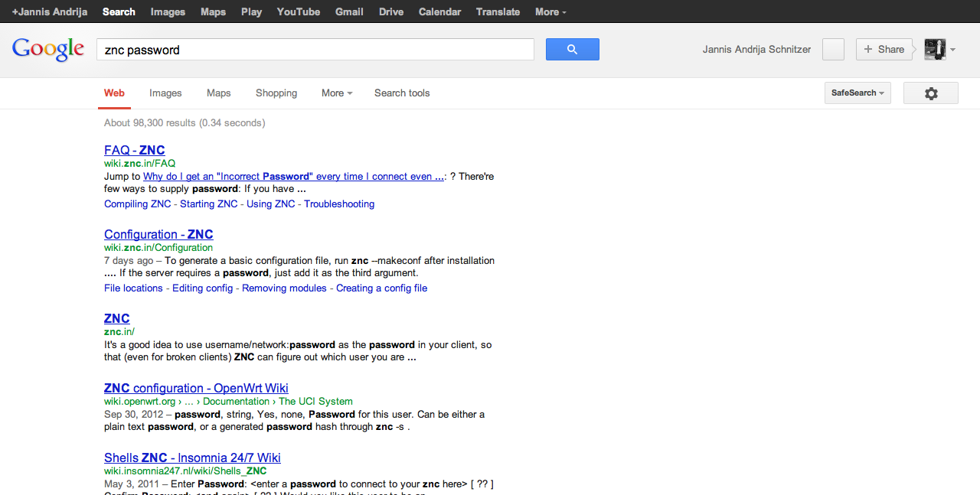This screenshot has width=980, height=495.
Task: Open the notifications box next to Share
Action: [833, 50]
